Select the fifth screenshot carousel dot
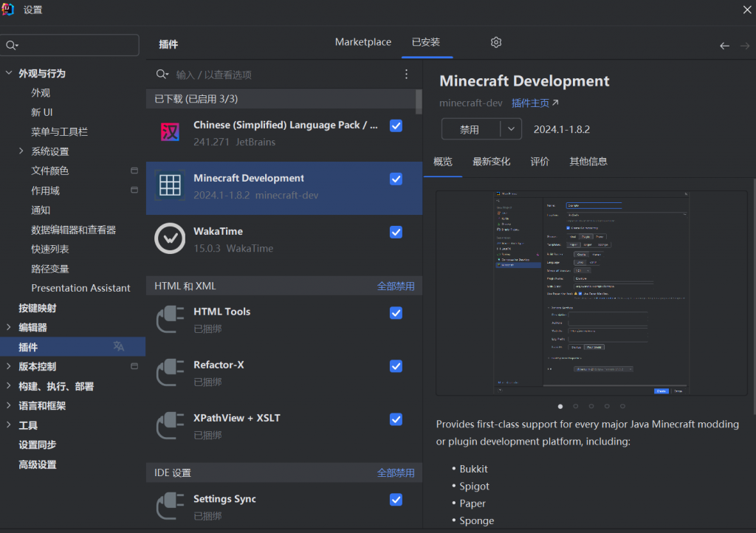The height and width of the screenshot is (533, 756). tap(622, 406)
